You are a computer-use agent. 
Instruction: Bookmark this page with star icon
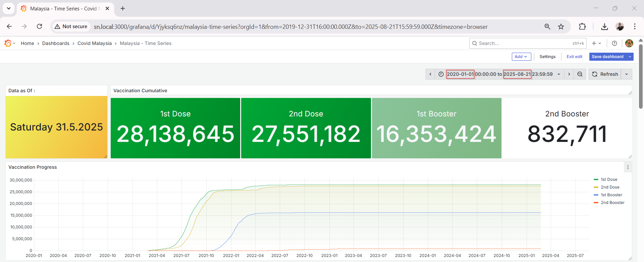(x=561, y=27)
